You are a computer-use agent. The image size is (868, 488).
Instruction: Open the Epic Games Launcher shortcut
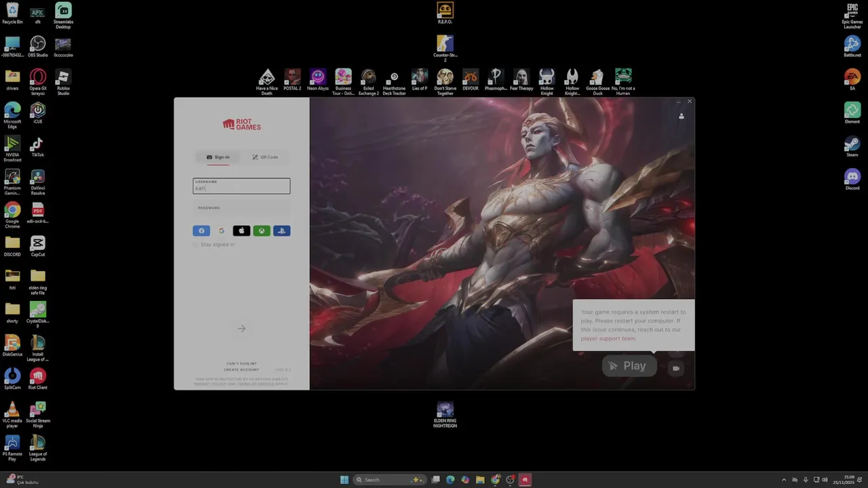pos(852,16)
